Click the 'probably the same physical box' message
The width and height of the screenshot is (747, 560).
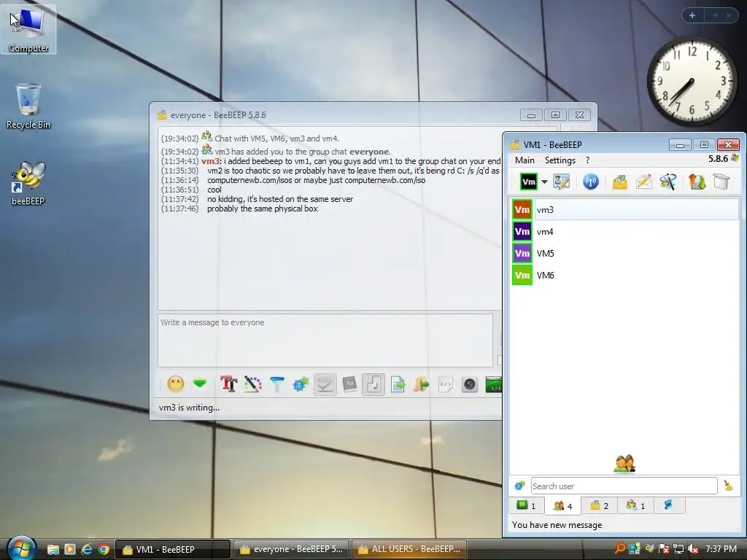coord(263,209)
